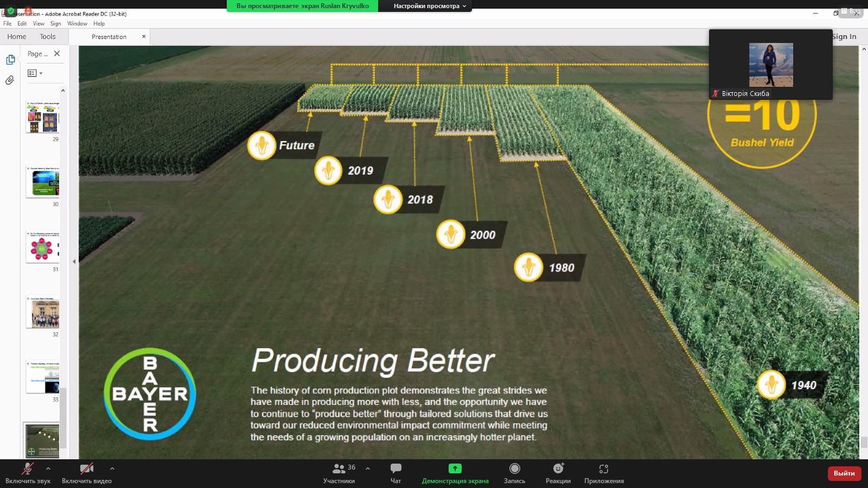Expand participants options arrow beside Участники
Screen dimensions: 868x488
click(x=368, y=468)
